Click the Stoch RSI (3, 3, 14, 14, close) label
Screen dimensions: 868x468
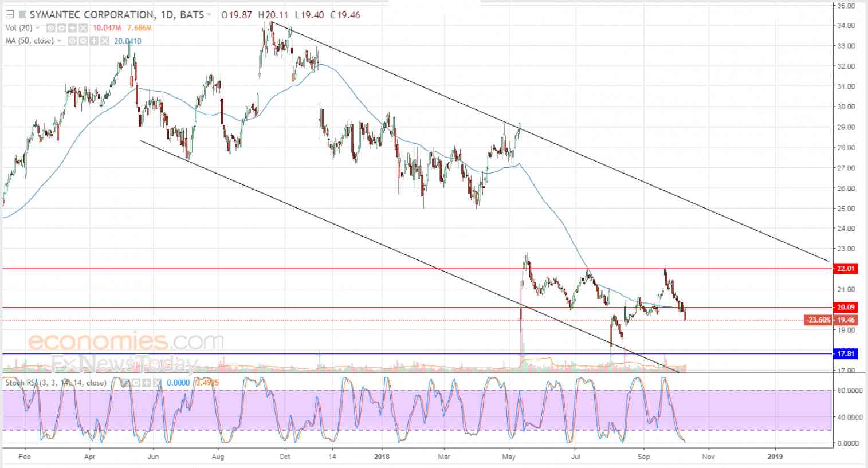point(56,383)
